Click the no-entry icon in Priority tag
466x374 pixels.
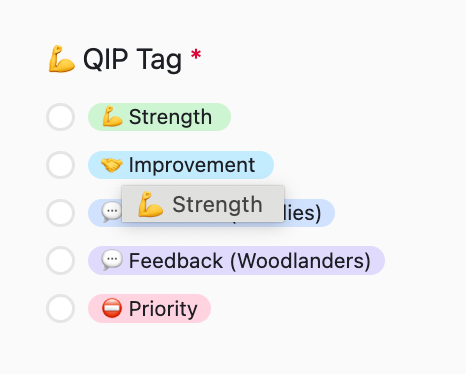pyautogui.click(x=112, y=308)
